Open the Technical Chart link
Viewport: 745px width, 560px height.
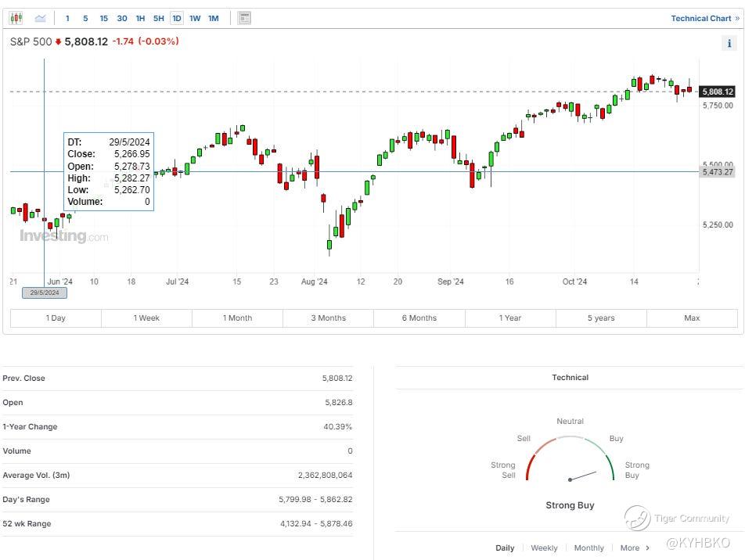pos(705,19)
